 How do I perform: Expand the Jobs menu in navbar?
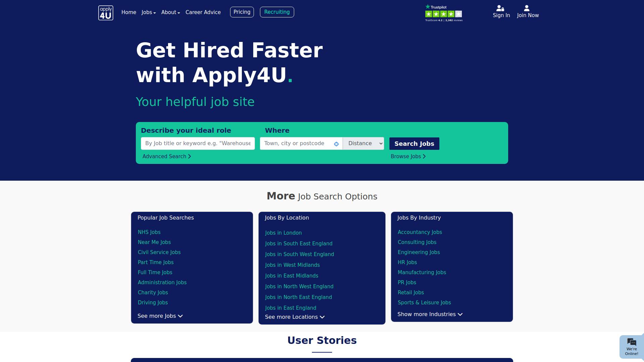[149, 12]
